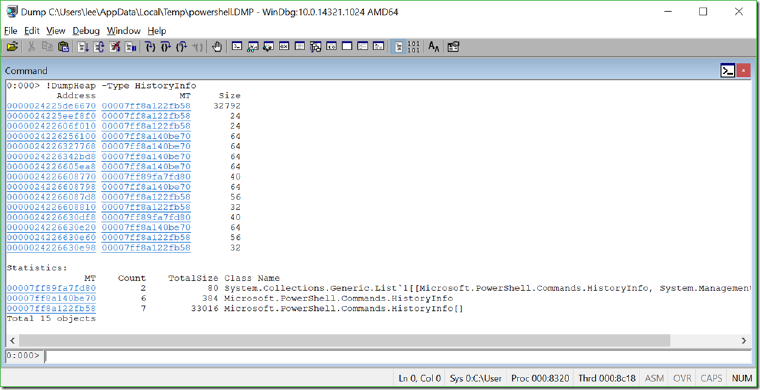Open the Debug menu

[86, 31]
